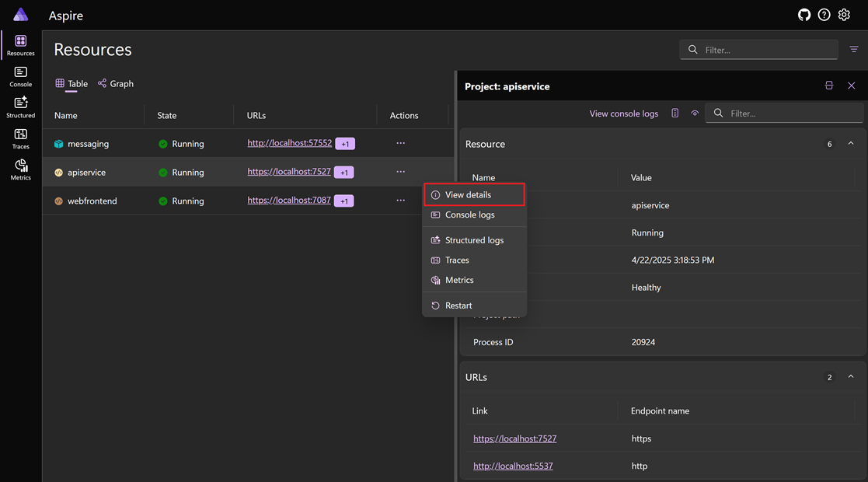The height and width of the screenshot is (482, 868).
Task: Select Metrics in context menu
Action: tap(475, 280)
